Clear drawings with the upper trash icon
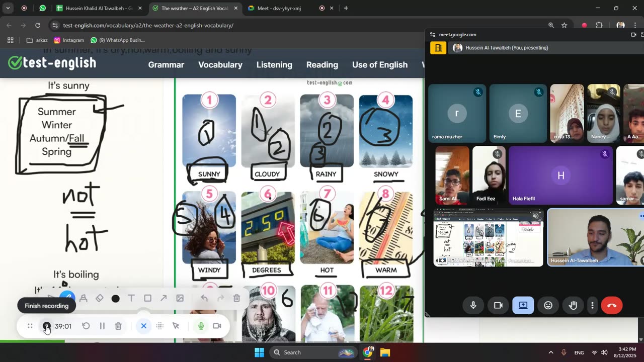Image resolution: width=644 pixels, height=362 pixels. (x=236, y=298)
